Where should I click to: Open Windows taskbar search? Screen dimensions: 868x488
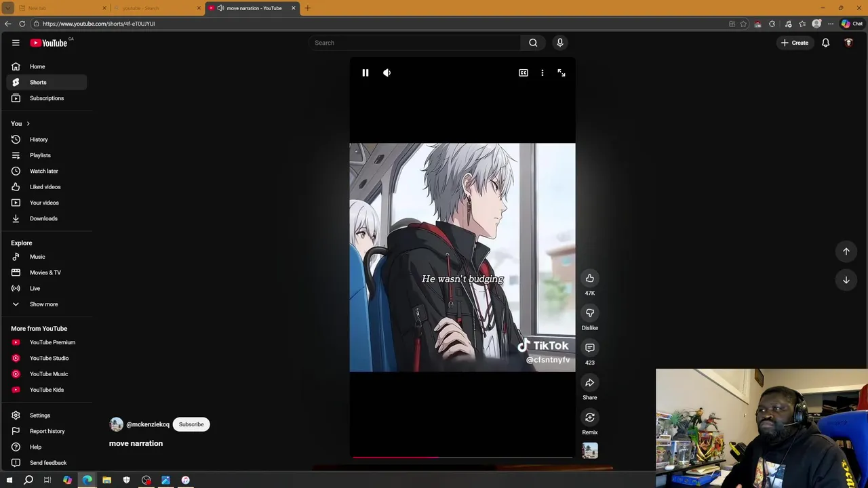coord(28,480)
